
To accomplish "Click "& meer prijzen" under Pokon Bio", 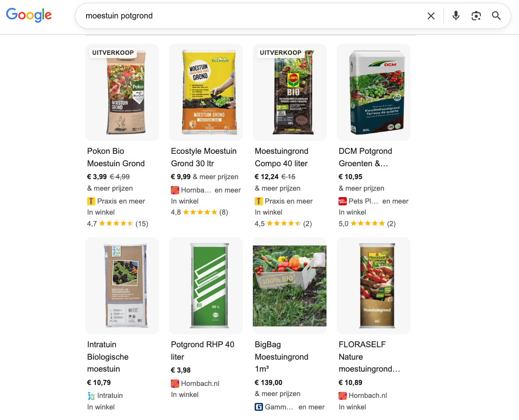I will coord(110,188).
